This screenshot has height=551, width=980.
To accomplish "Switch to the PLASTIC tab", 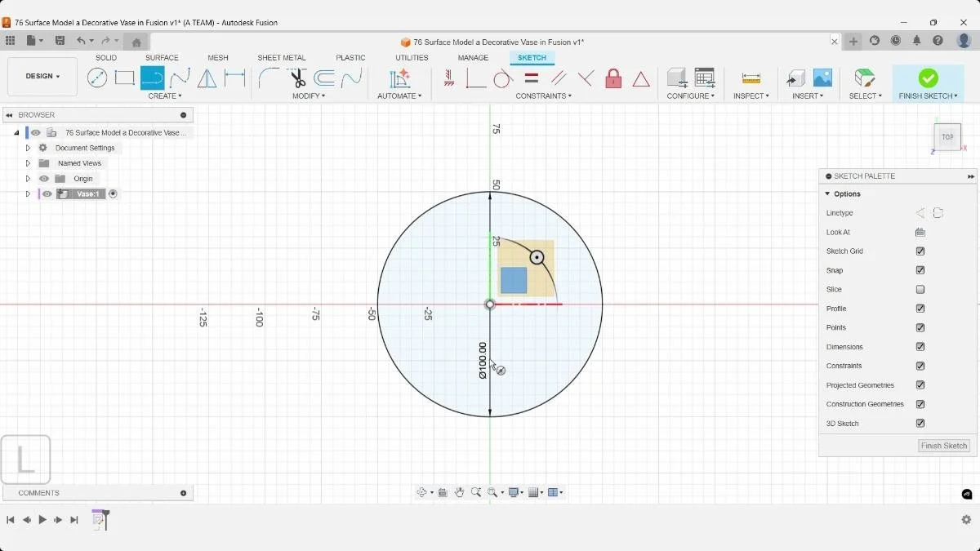I will [x=350, y=58].
